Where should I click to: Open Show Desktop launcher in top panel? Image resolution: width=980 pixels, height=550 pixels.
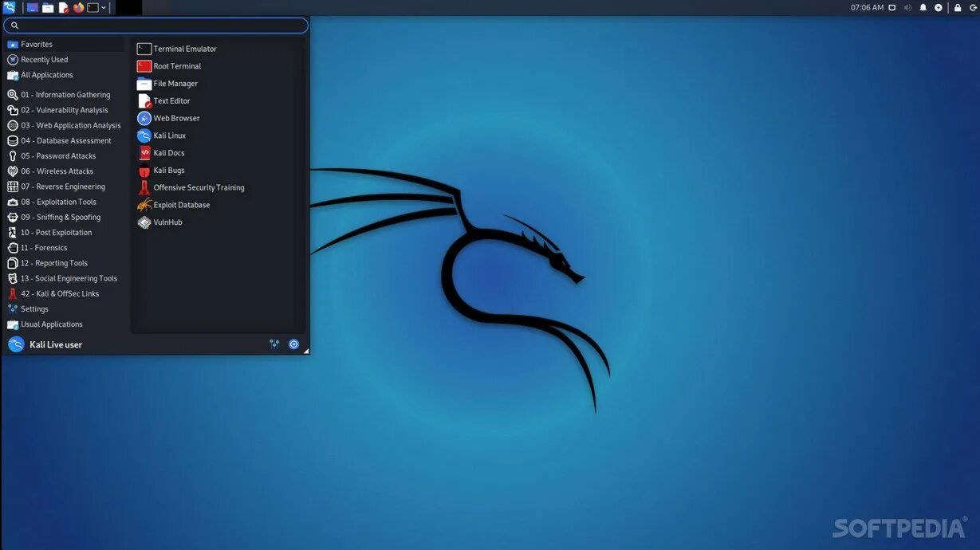click(33, 7)
